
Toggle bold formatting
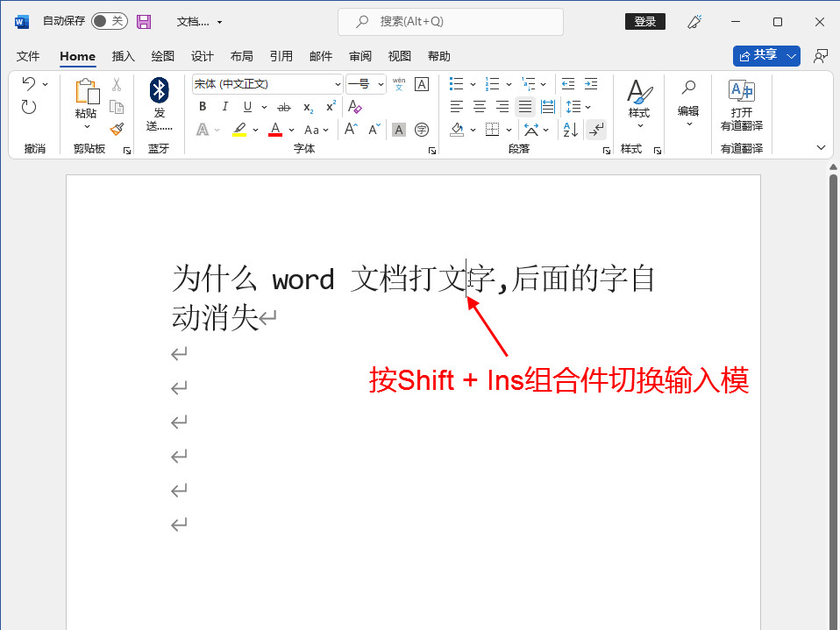(x=203, y=107)
